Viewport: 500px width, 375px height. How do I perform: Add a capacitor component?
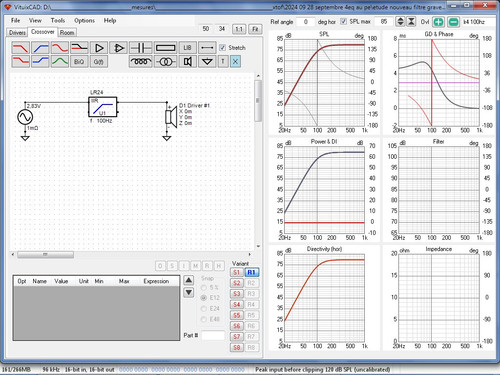pos(141,48)
